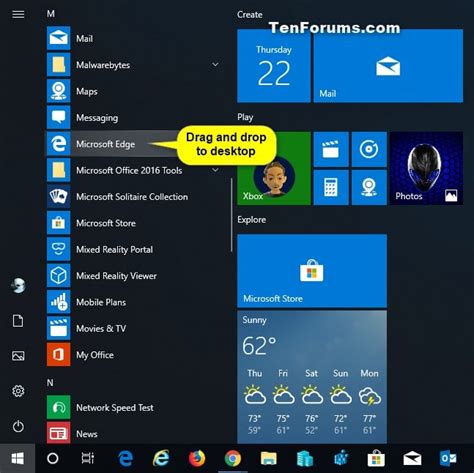Open the user account avatar in sidebar
474x473 pixels.
point(18,286)
